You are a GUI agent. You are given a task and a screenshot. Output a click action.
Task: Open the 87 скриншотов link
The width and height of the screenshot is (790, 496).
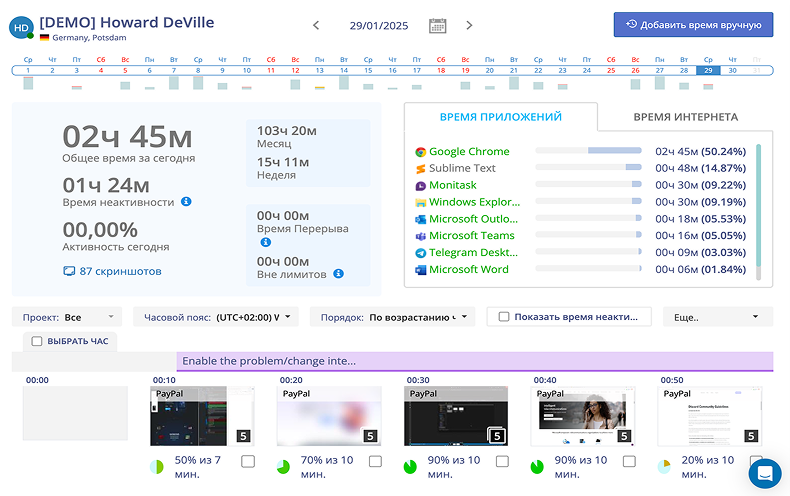pos(120,271)
